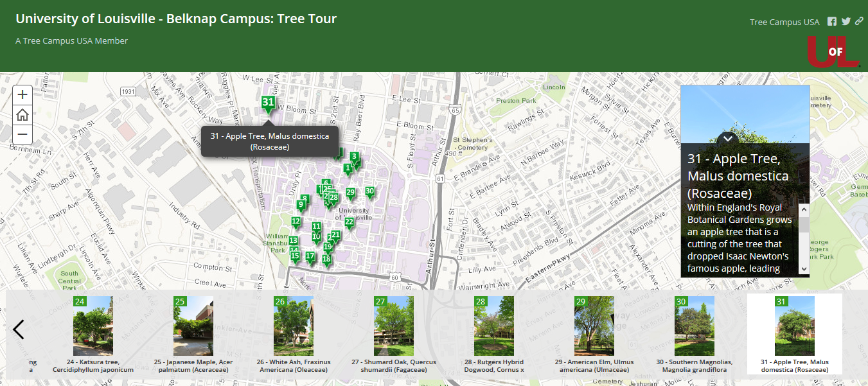
Task: Collapse the Apple Tree description panel
Action: coord(728,137)
